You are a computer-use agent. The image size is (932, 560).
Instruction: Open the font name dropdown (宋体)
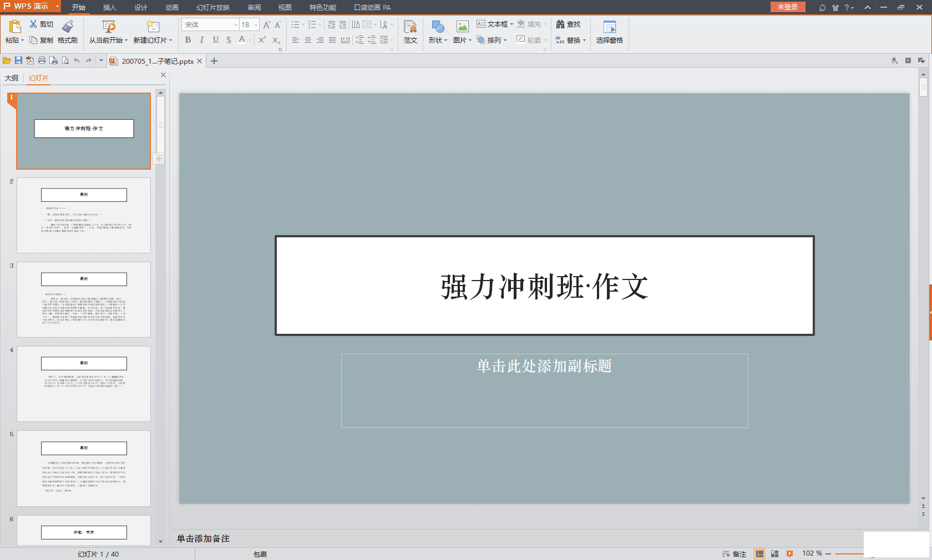pyautogui.click(x=236, y=25)
